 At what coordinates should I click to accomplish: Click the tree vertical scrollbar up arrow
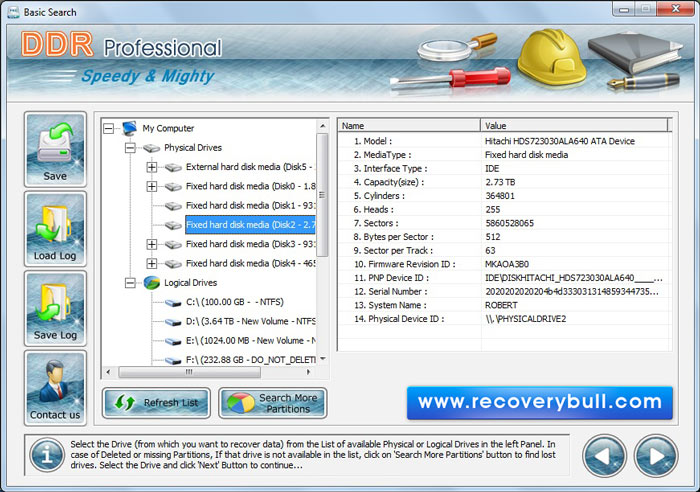pos(323,126)
